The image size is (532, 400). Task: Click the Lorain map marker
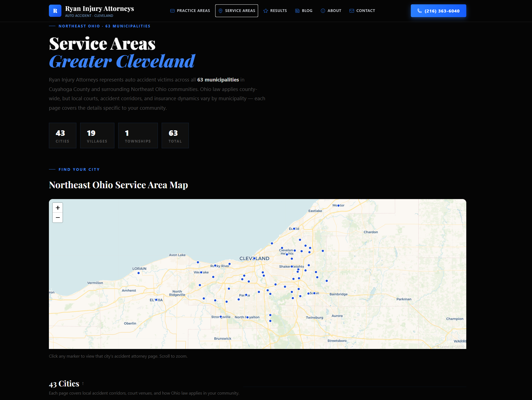click(x=139, y=273)
